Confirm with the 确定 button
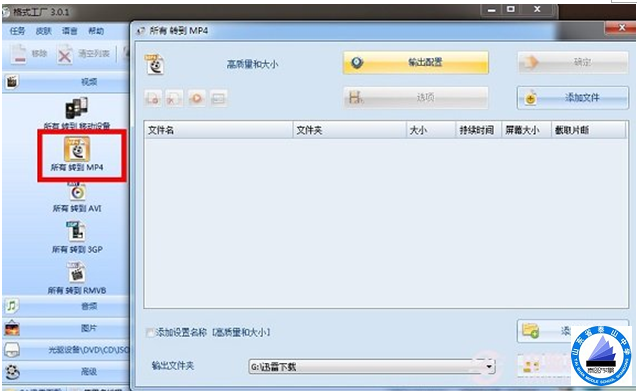637x391 pixels. [573, 63]
